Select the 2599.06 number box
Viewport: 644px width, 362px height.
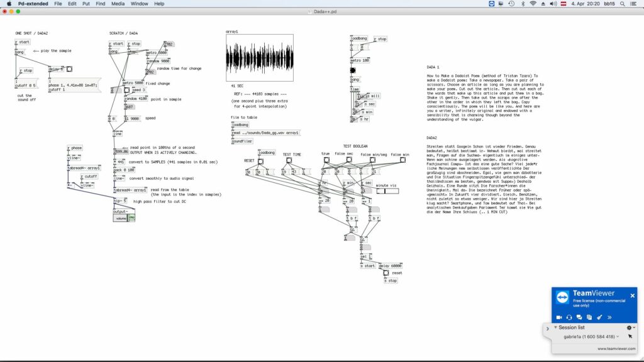point(121,152)
